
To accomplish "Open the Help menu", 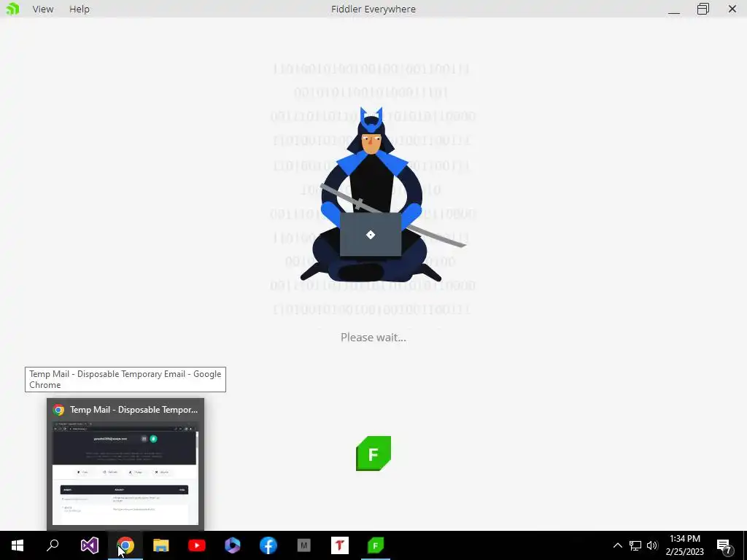I will click(79, 9).
